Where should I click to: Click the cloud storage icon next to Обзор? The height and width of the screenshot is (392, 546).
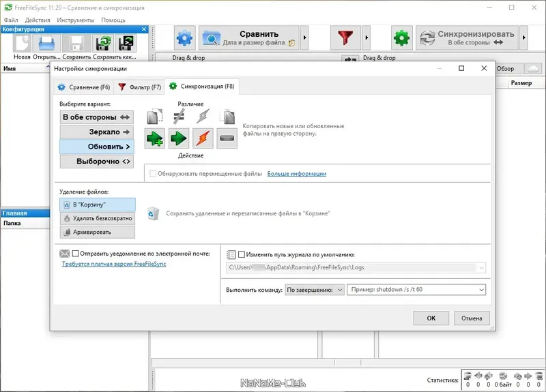[x=533, y=69]
